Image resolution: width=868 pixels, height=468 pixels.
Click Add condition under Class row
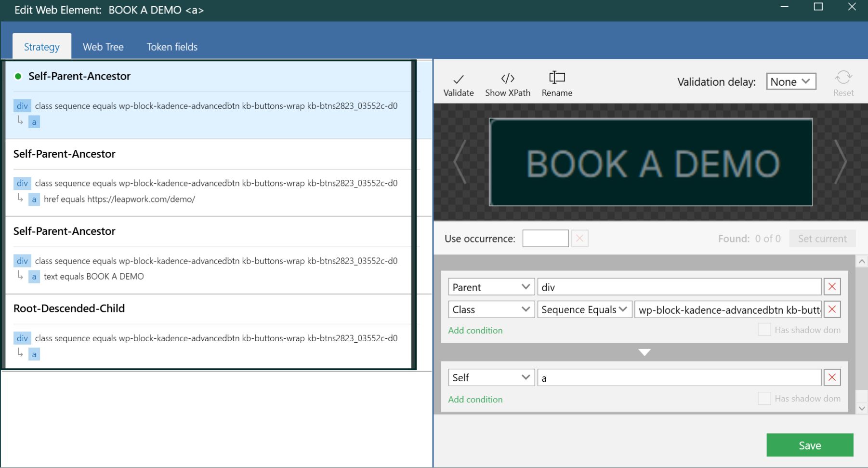click(x=475, y=330)
